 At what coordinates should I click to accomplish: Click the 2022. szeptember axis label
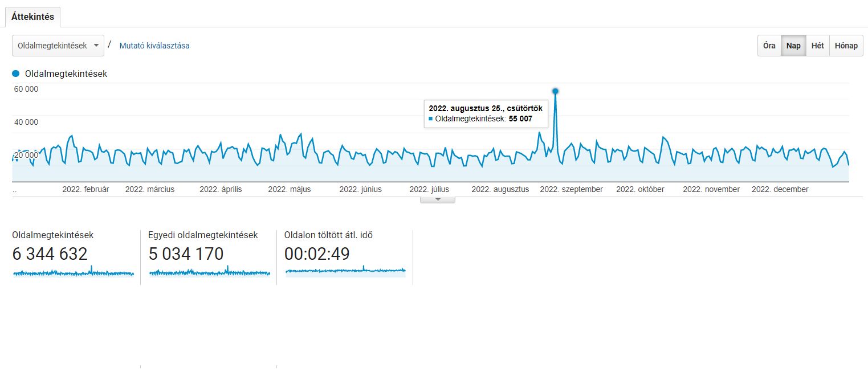pos(571,189)
